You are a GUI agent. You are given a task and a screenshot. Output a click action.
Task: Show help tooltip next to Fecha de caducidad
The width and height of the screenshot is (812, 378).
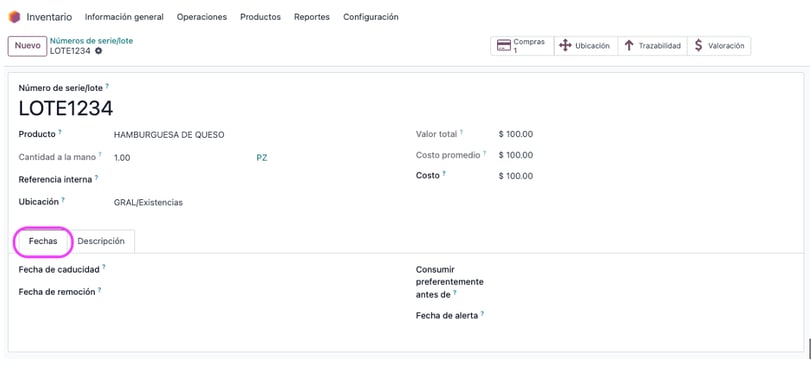coord(104,267)
